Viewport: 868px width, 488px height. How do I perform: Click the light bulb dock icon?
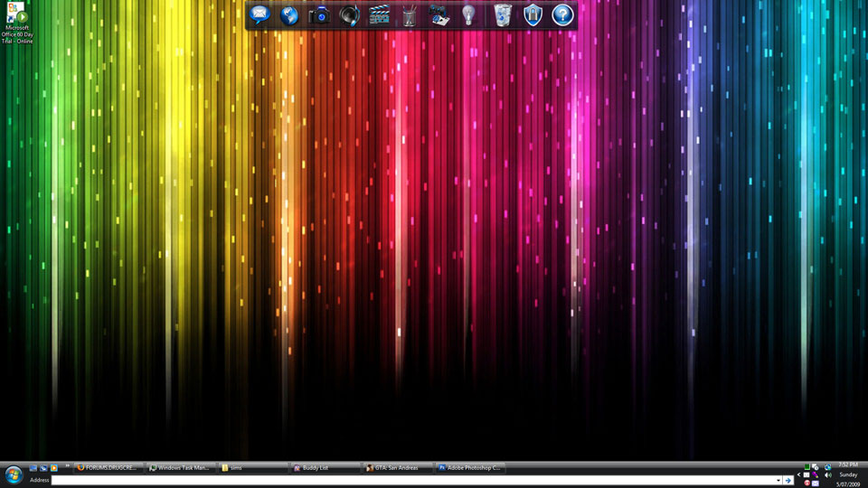pos(468,14)
